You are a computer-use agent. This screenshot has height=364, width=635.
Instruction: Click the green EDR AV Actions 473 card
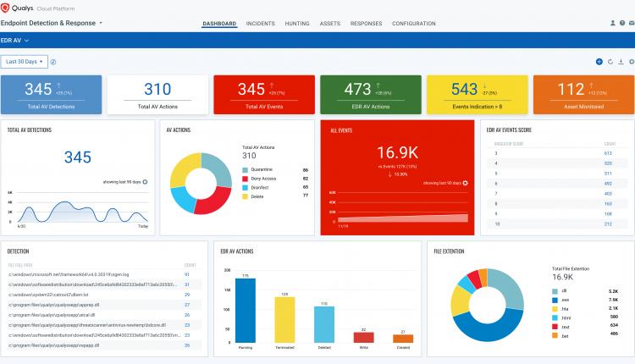371,95
